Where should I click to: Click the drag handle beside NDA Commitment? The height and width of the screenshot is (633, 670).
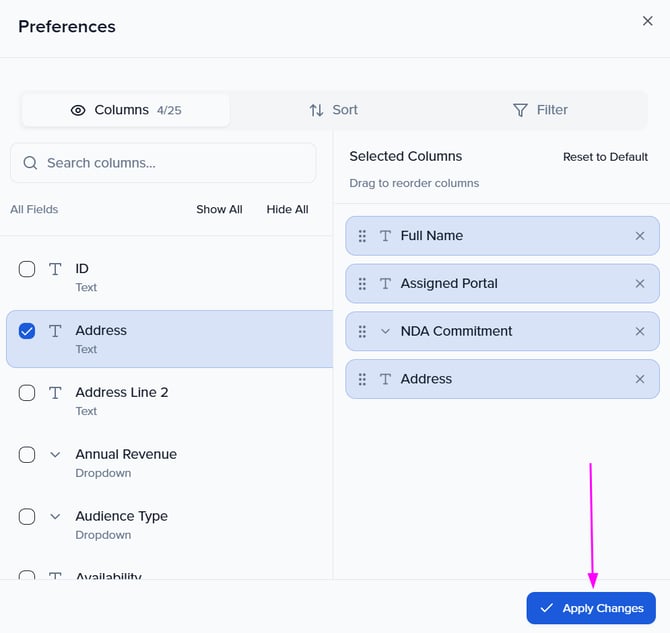[362, 332]
